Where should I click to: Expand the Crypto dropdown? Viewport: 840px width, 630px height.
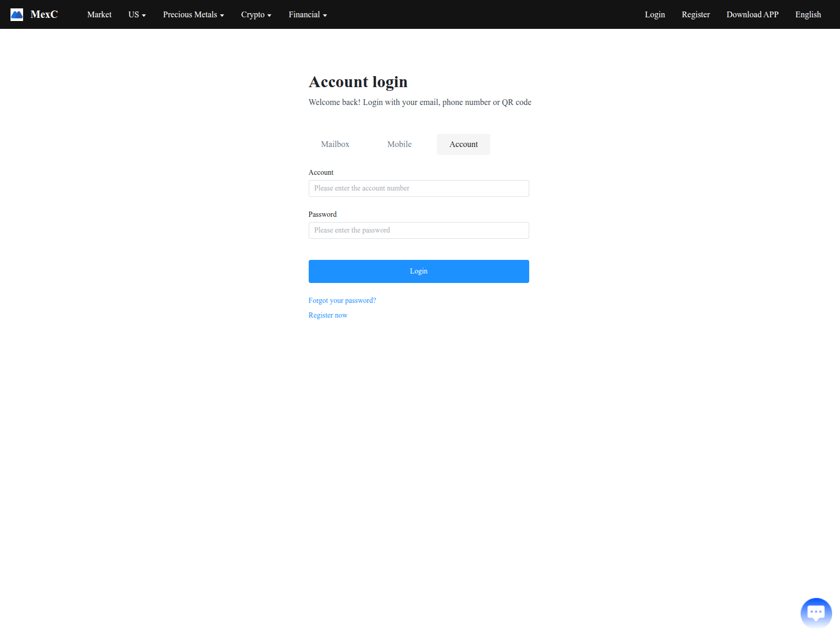[x=256, y=14]
